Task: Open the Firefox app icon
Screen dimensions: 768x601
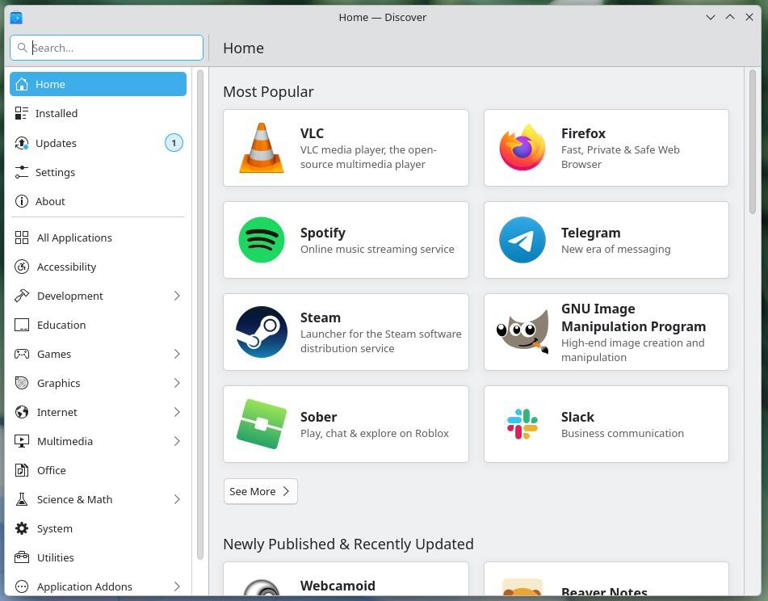Action: 522,148
